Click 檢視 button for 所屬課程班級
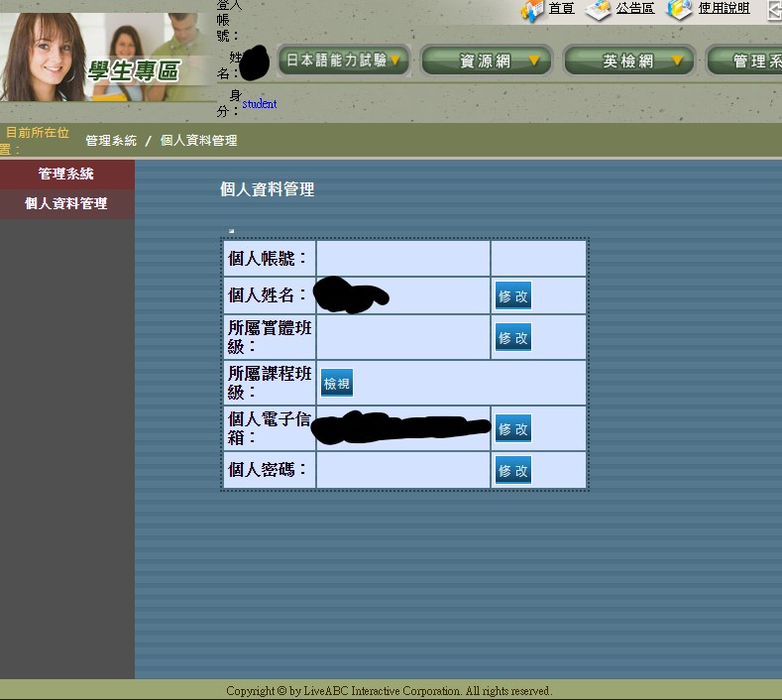 point(337,383)
